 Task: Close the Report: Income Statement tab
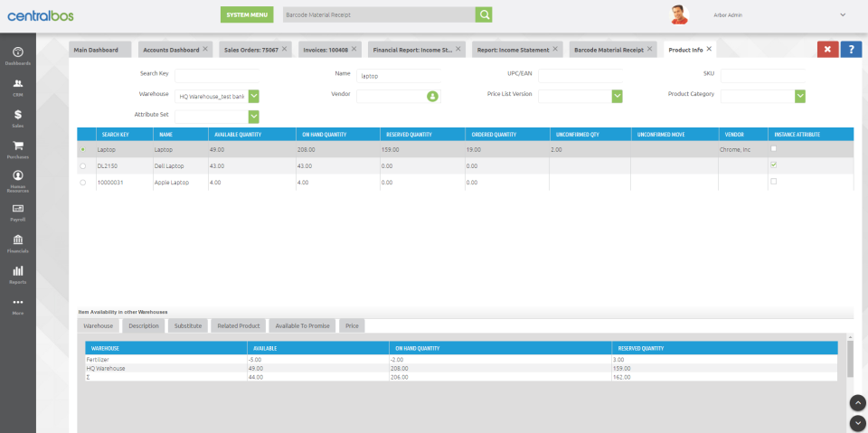[x=555, y=49]
